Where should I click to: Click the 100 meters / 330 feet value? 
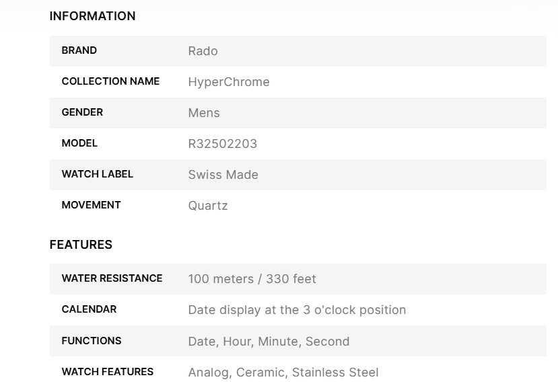coord(252,279)
